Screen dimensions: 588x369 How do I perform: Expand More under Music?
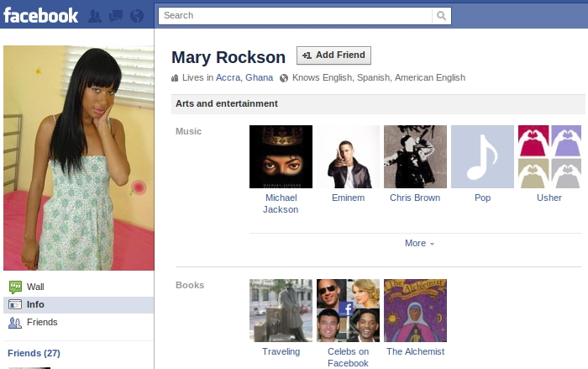pyautogui.click(x=419, y=243)
